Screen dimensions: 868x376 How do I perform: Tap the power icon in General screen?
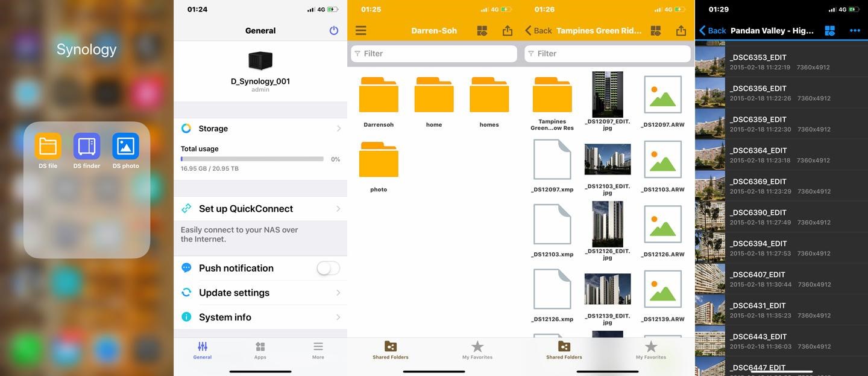(x=334, y=30)
